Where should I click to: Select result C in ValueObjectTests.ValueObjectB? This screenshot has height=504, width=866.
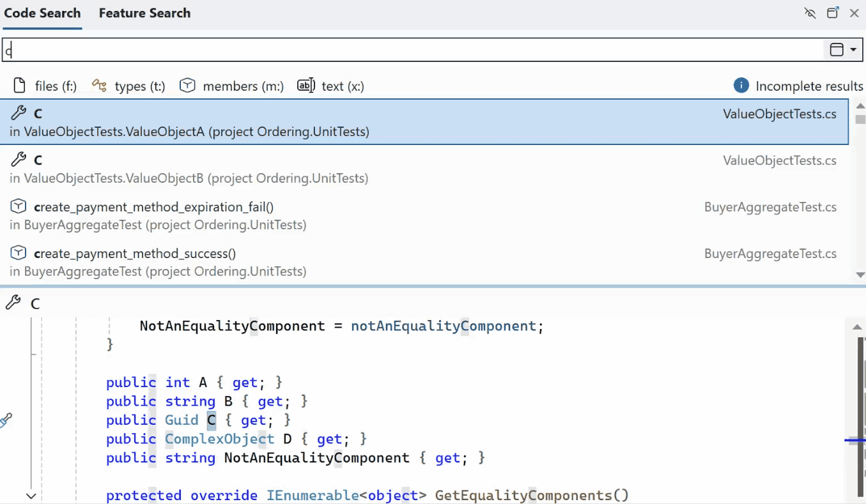(424, 169)
